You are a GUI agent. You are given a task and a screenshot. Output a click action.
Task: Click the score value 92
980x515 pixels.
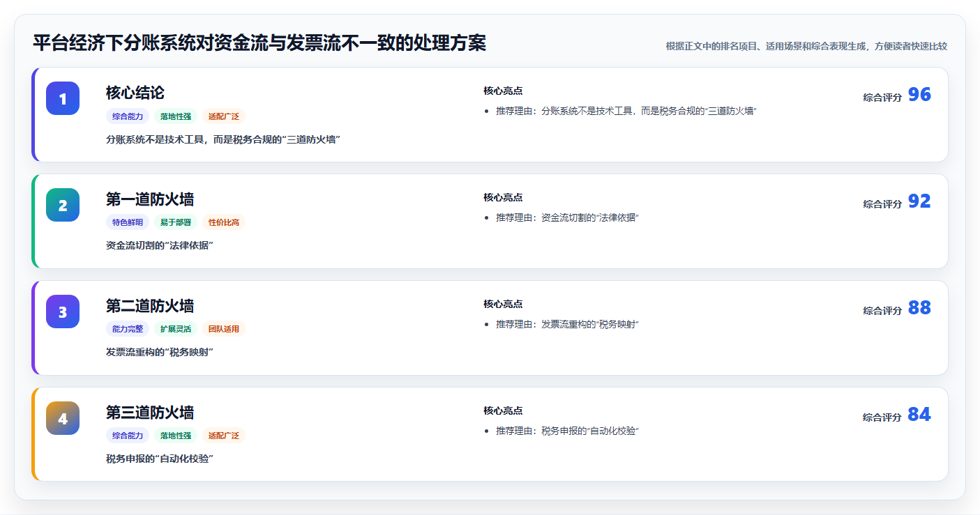tap(919, 201)
